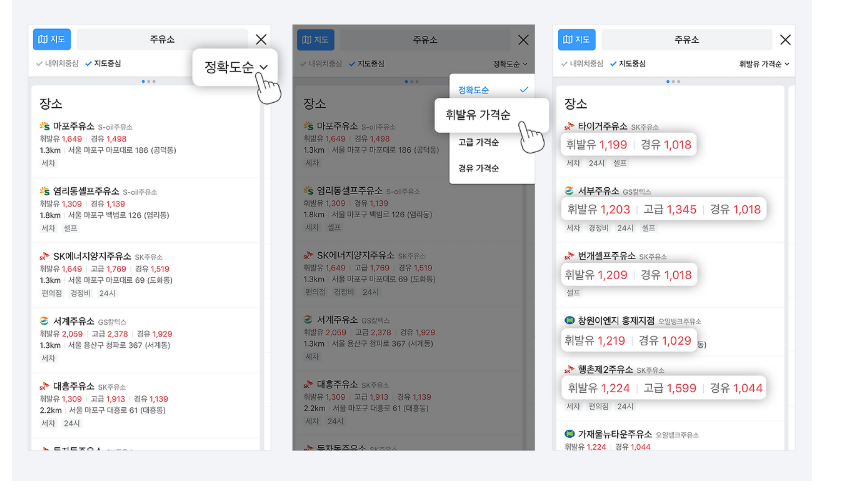The height and width of the screenshot is (490, 845).
Task: Click the page indicator dots in left panel
Action: point(149,81)
